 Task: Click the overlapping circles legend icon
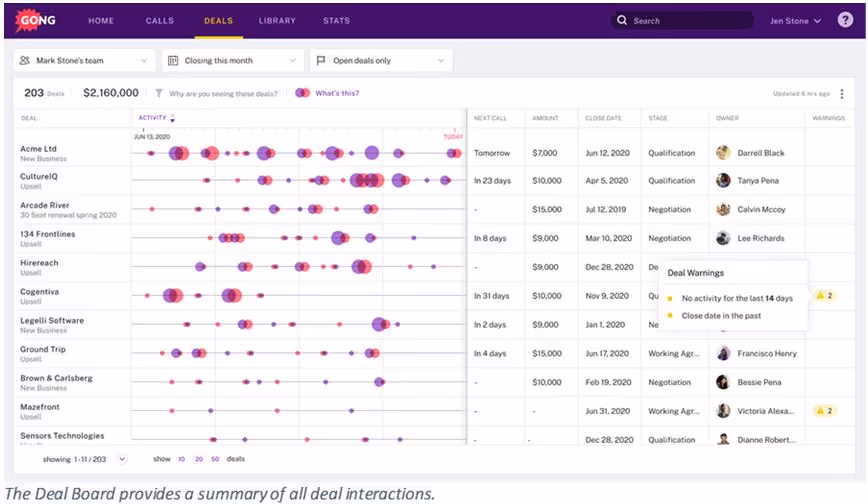coord(302,93)
